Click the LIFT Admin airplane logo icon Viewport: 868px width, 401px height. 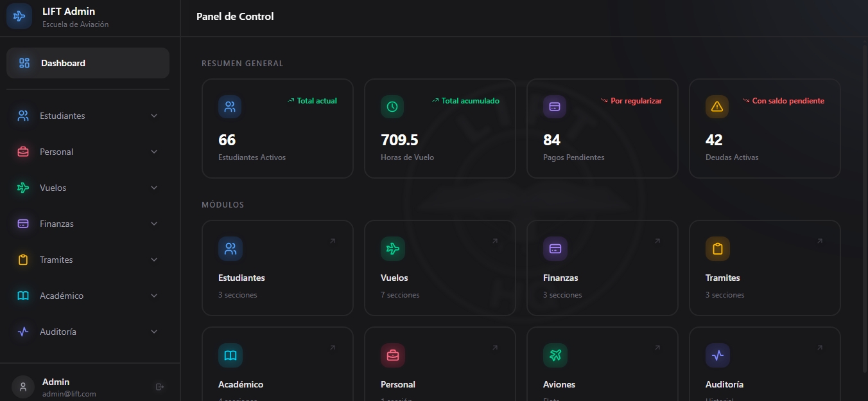pyautogui.click(x=19, y=17)
